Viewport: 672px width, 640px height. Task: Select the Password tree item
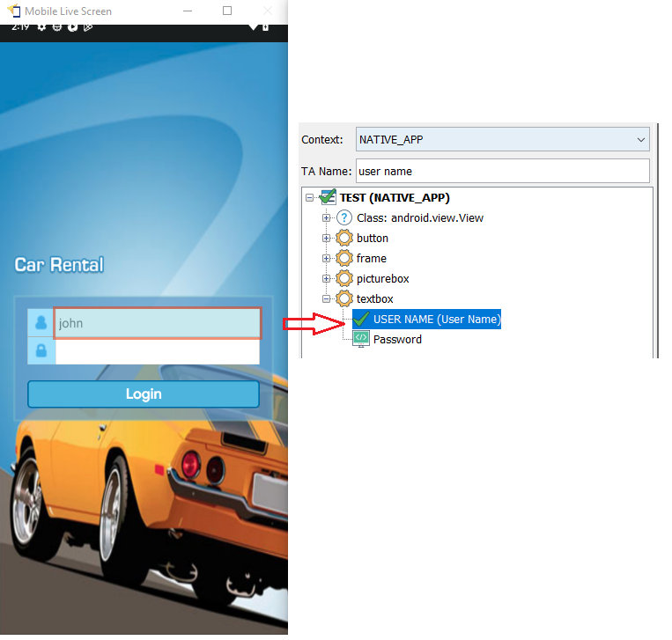click(x=397, y=339)
